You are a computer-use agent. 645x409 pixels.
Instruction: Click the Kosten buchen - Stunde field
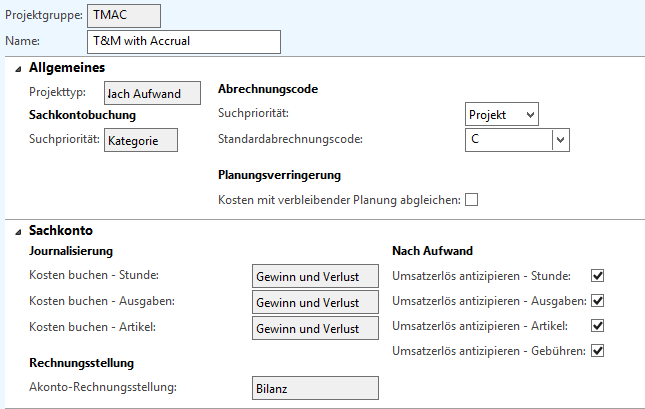pos(313,275)
